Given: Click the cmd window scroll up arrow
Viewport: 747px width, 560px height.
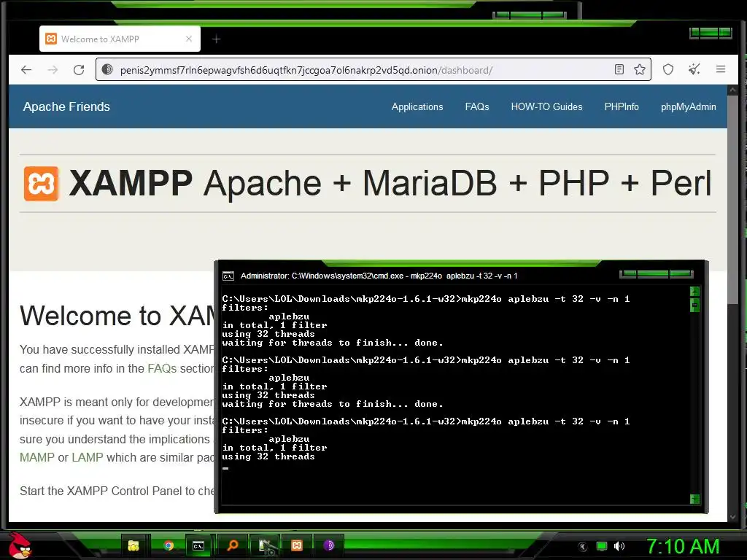Looking at the screenshot, I should (x=694, y=291).
